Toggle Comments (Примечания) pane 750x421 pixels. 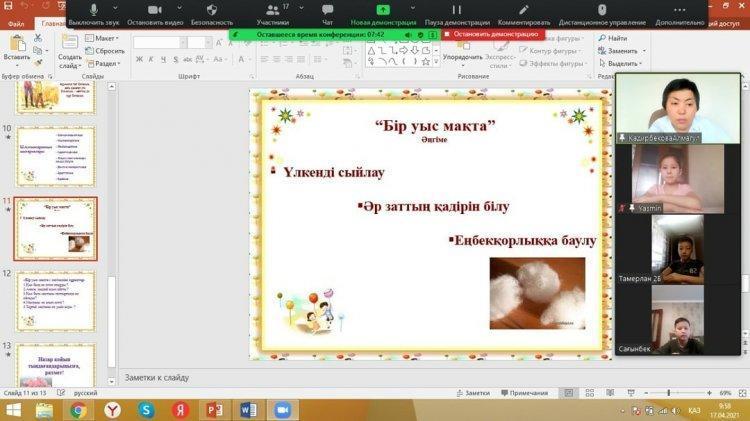pyautogui.click(x=525, y=393)
